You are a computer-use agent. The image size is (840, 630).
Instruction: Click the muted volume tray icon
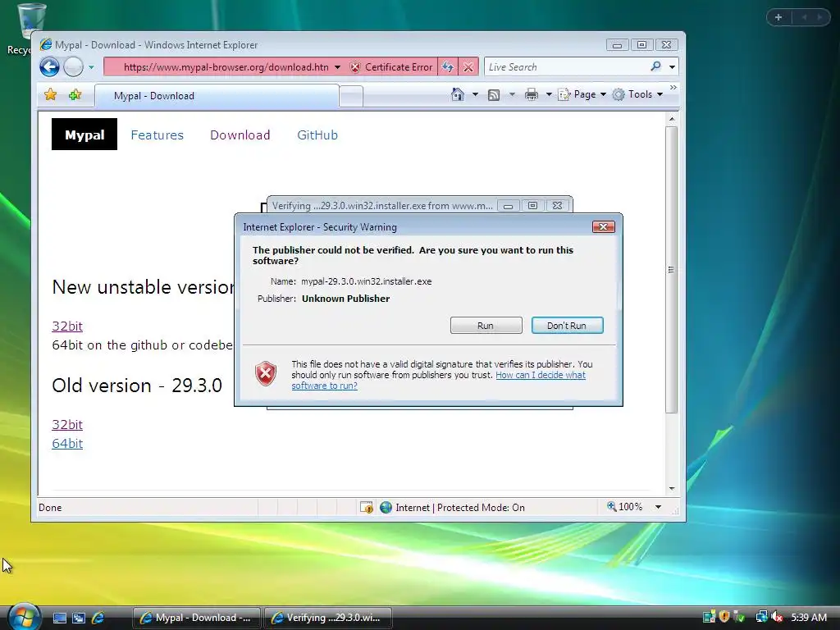(776, 617)
